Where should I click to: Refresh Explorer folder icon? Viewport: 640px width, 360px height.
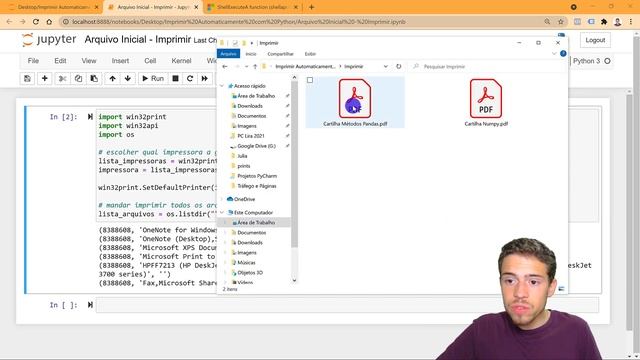399,66
